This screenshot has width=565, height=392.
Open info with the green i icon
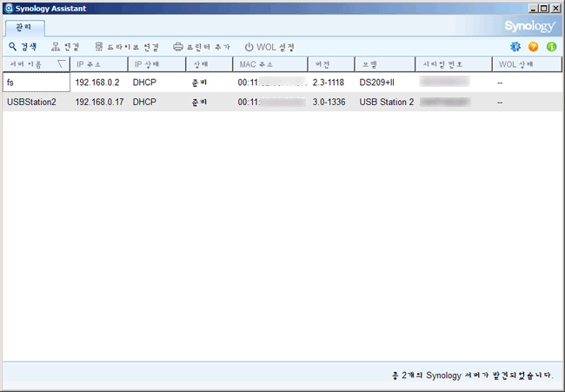(x=551, y=47)
